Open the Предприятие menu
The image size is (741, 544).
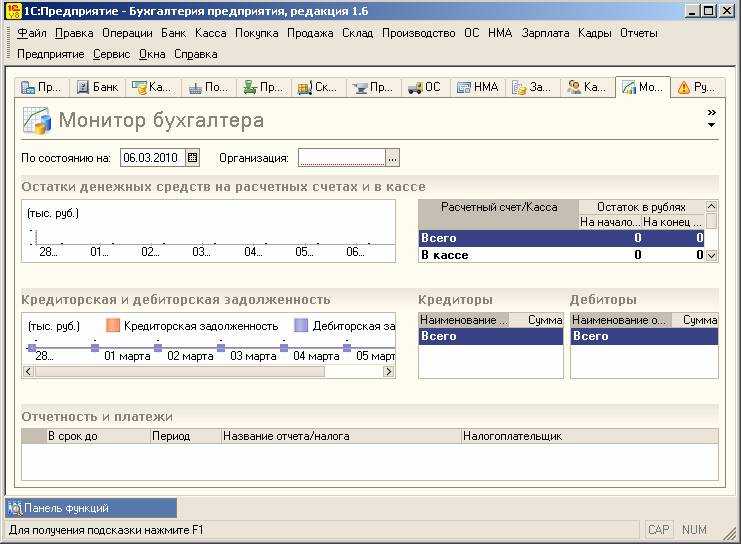[51, 54]
